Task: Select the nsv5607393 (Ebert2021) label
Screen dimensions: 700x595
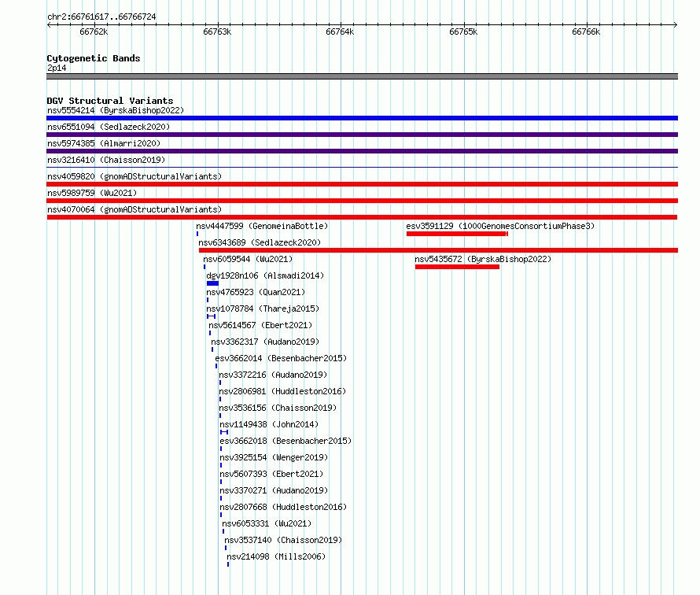Action: pyautogui.click(x=271, y=474)
